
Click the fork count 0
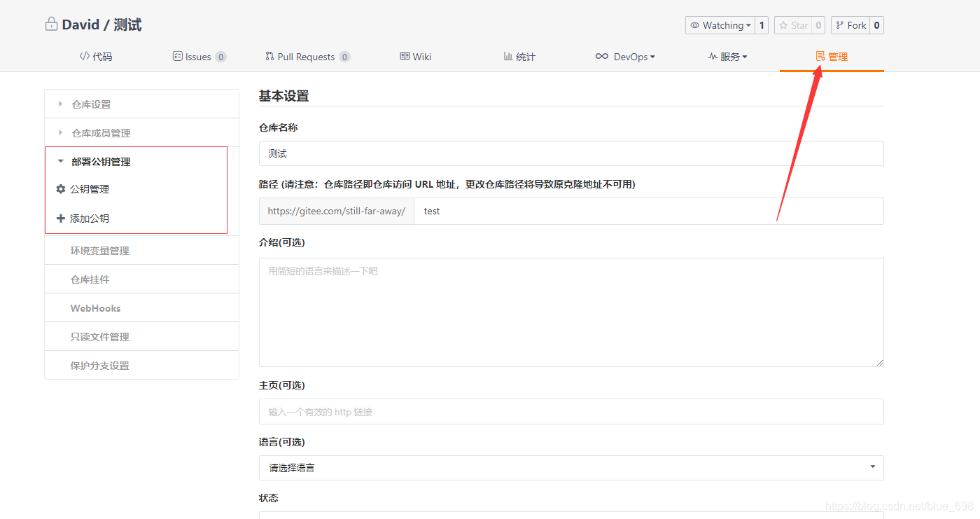[x=877, y=25]
